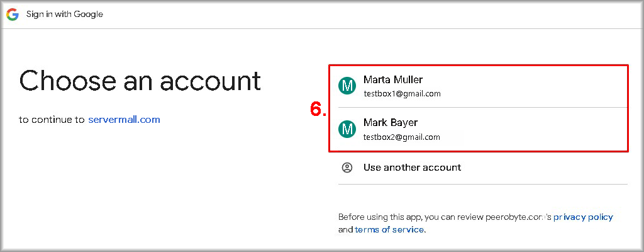Click Mark Bayer's green avatar icon

point(347,129)
